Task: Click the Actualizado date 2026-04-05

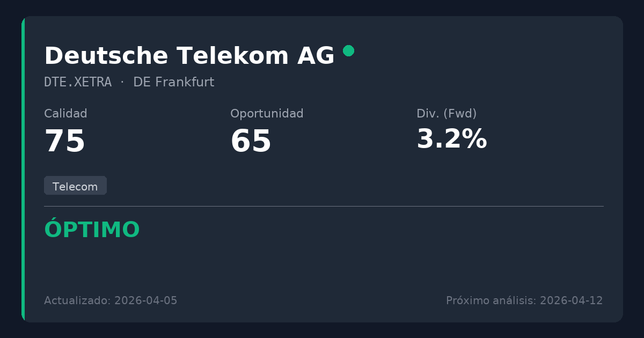Action: pyautogui.click(x=145, y=300)
